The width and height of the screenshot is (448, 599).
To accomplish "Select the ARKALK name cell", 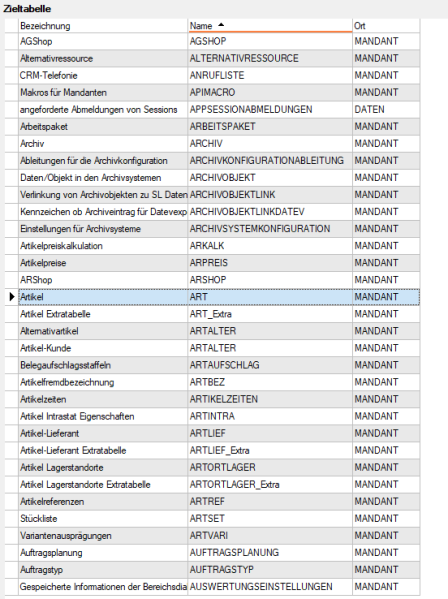I will [x=270, y=246].
